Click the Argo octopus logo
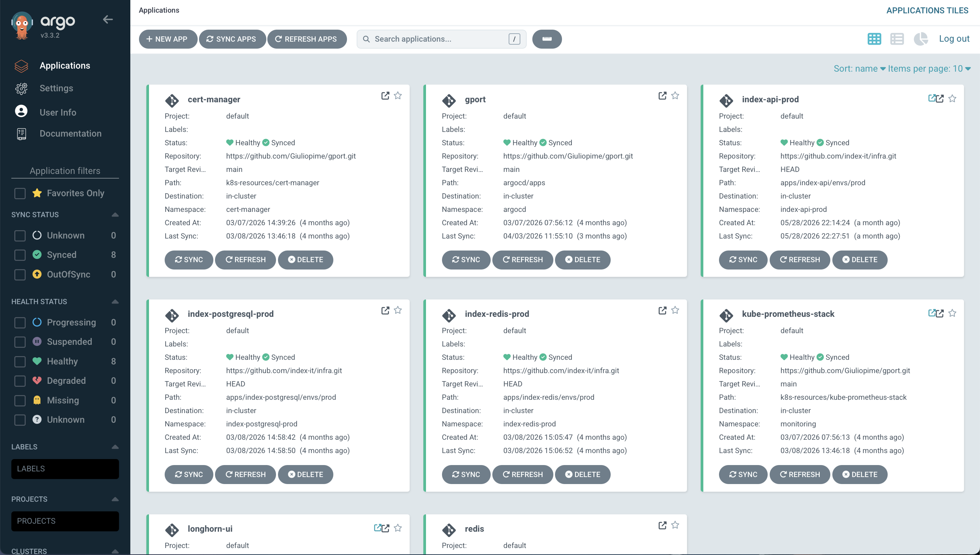Screen dimensions: 980x555 tap(22, 25)
